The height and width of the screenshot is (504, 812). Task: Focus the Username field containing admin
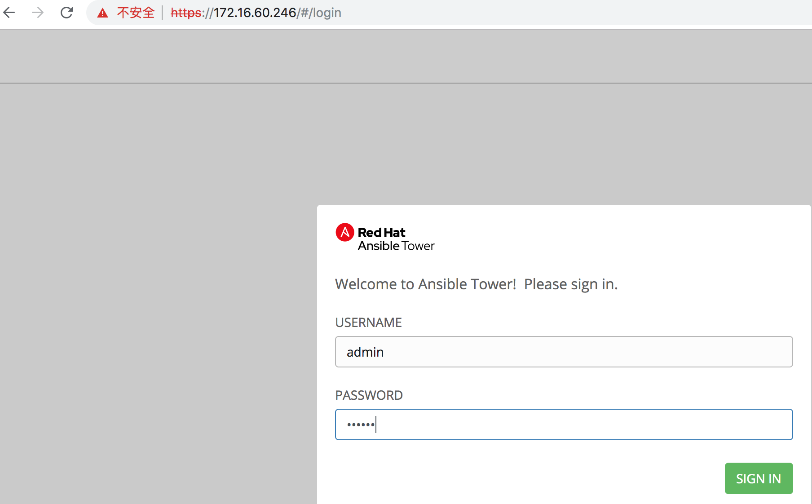coord(564,352)
